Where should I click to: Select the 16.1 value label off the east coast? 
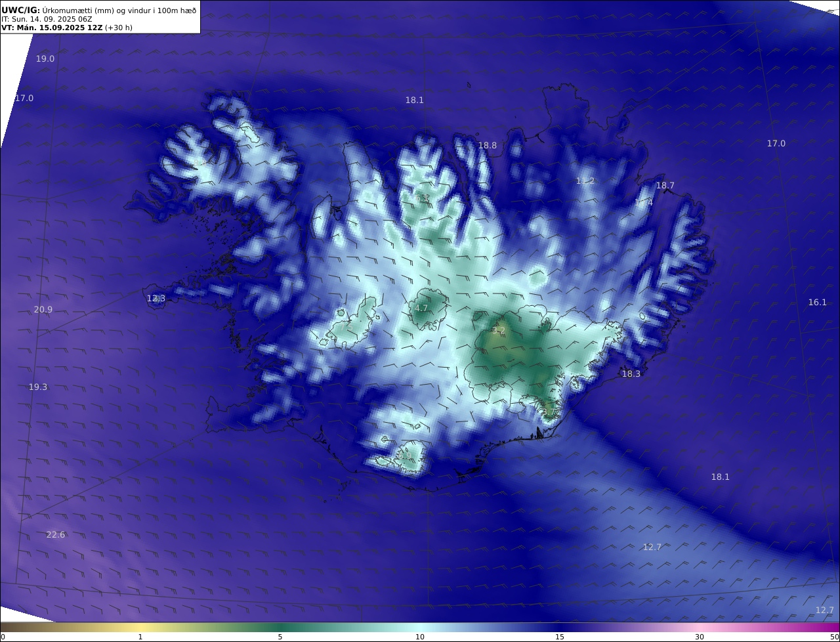tap(818, 303)
